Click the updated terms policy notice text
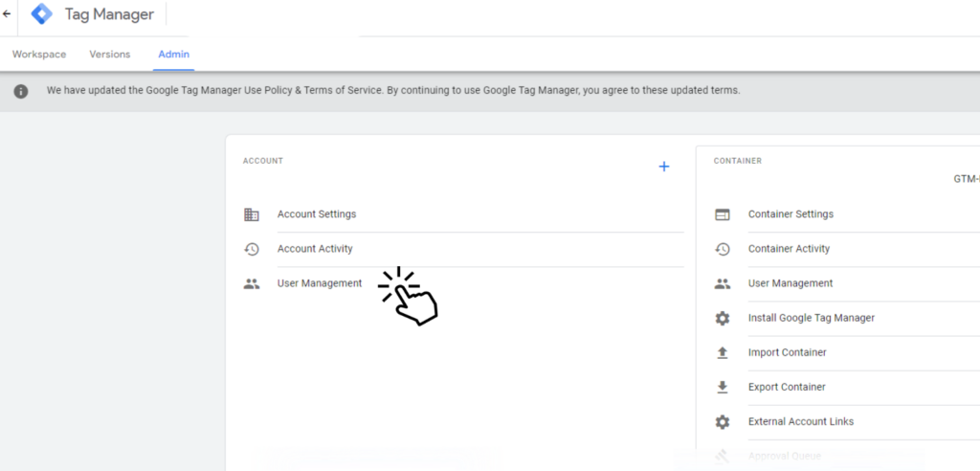 (x=393, y=91)
